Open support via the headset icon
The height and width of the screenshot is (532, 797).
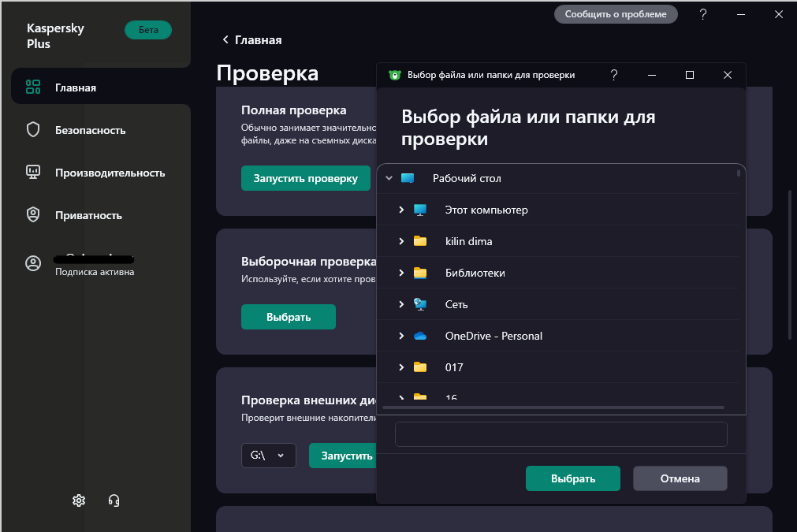[114, 500]
